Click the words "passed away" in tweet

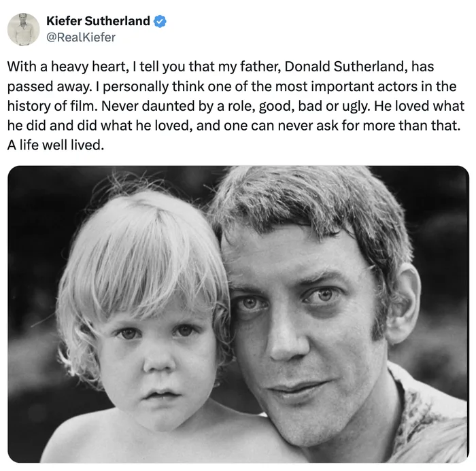coord(48,86)
